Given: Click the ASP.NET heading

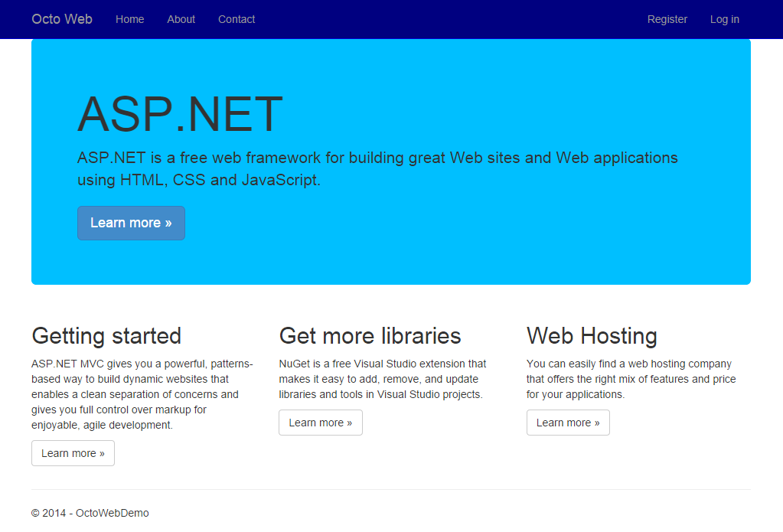Looking at the screenshot, I should 180,113.
